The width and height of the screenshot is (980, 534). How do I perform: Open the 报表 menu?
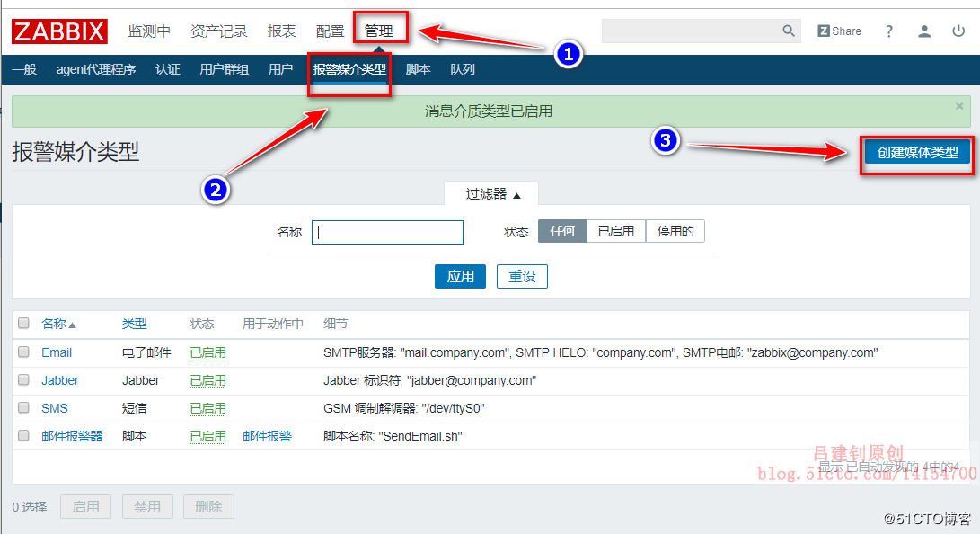pyautogui.click(x=281, y=31)
